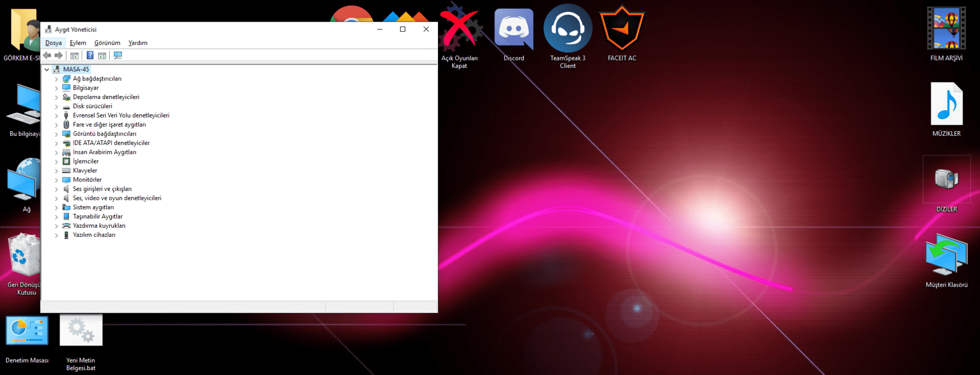
Task: Select the Sistem aygıtları icon
Action: (x=66, y=207)
